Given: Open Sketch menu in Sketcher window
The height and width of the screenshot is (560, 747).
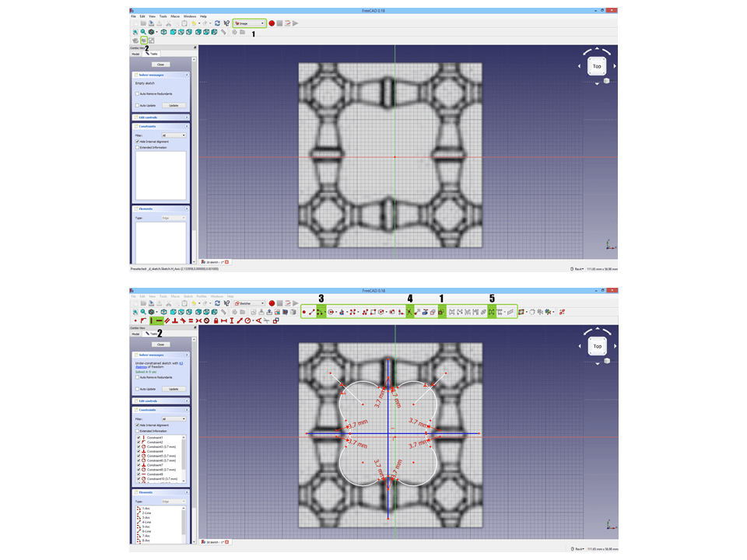Looking at the screenshot, I should [x=188, y=296].
